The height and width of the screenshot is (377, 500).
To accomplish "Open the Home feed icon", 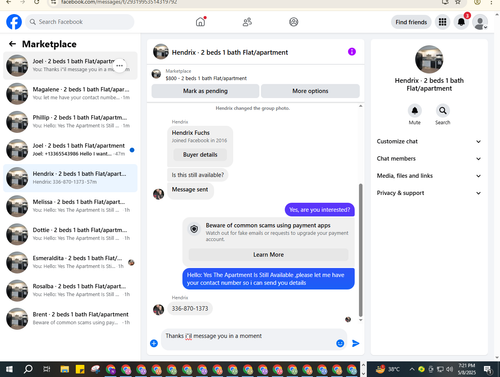I will pyautogui.click(x=200, y=22).
